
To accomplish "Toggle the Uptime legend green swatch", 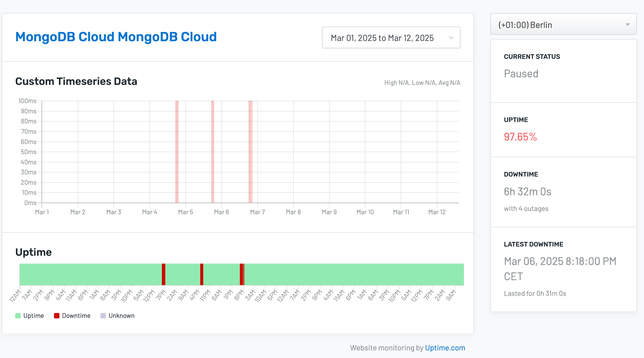I will pyautogui.click(x=18, y=316).
